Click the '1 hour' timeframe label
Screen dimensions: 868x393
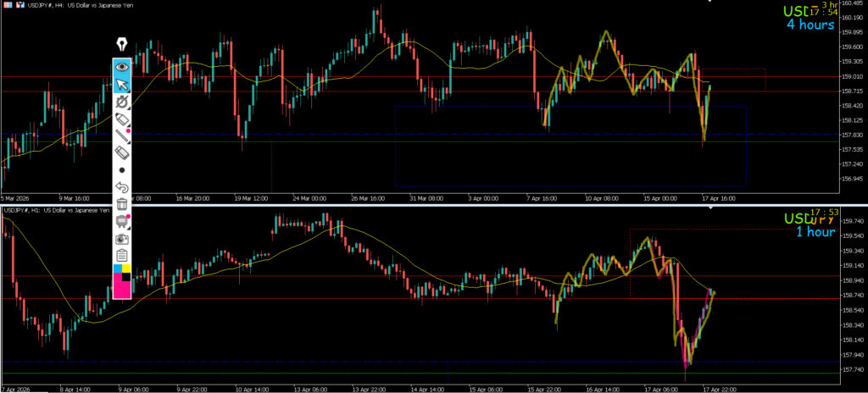(815, 231)
